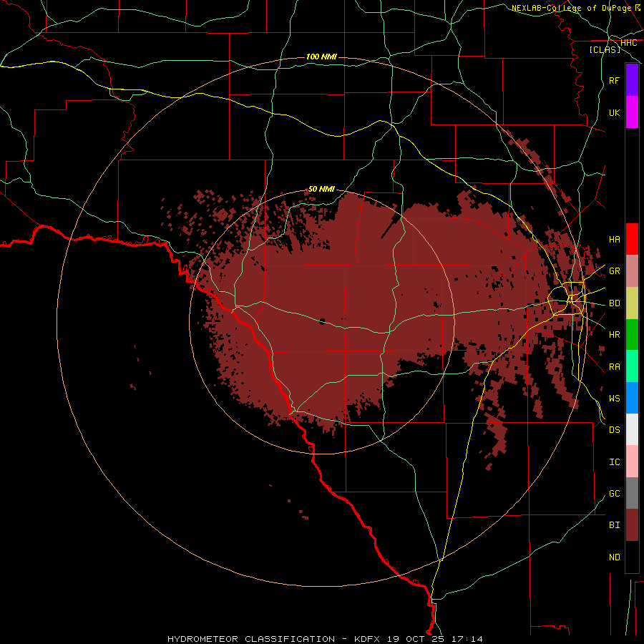Click the HYDROMETEOR CLASSIFICATION title text

(x=251, y=639)
